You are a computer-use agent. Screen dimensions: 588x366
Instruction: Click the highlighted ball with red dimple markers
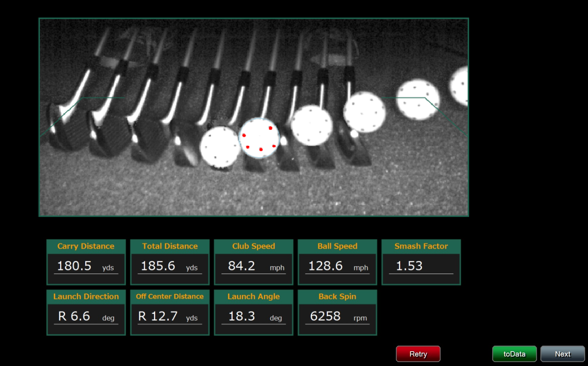pyautogui.click(x=260, y=138)
